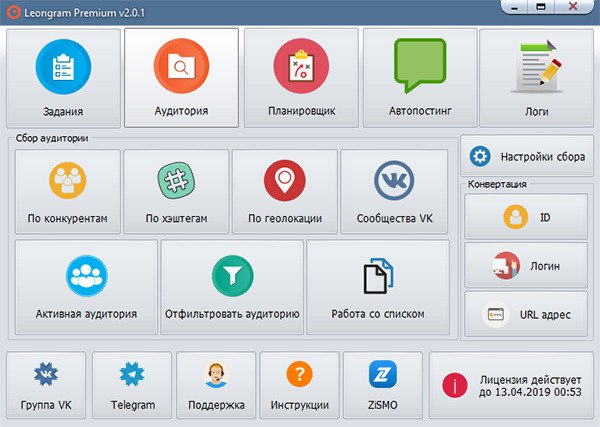Open the Планировщик scheduler

point(302,78)
